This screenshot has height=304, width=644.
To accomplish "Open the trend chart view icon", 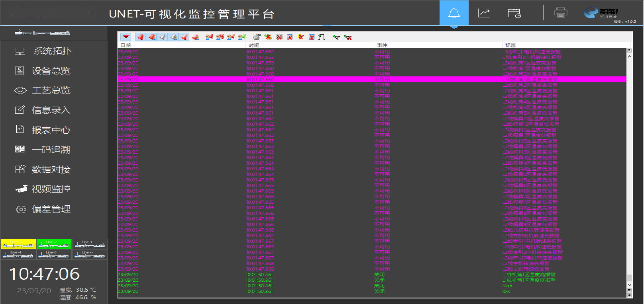I will (x=483, y=13).
